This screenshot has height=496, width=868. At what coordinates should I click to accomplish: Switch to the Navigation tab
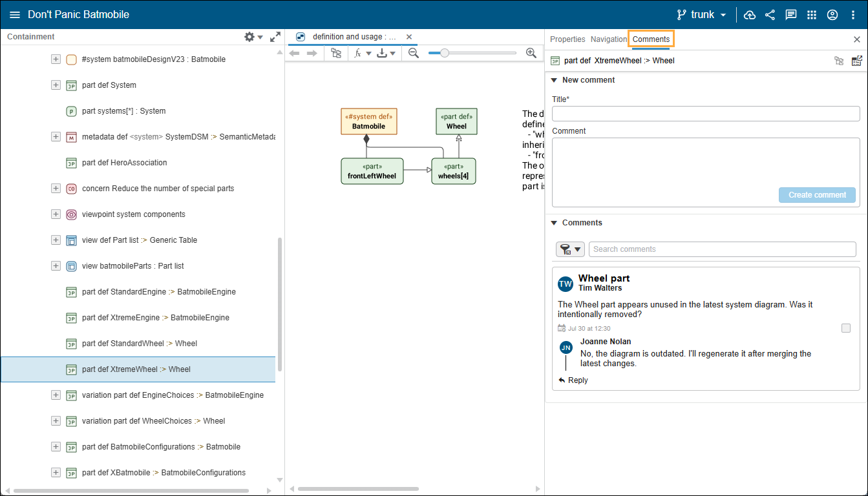coord(609,39)
